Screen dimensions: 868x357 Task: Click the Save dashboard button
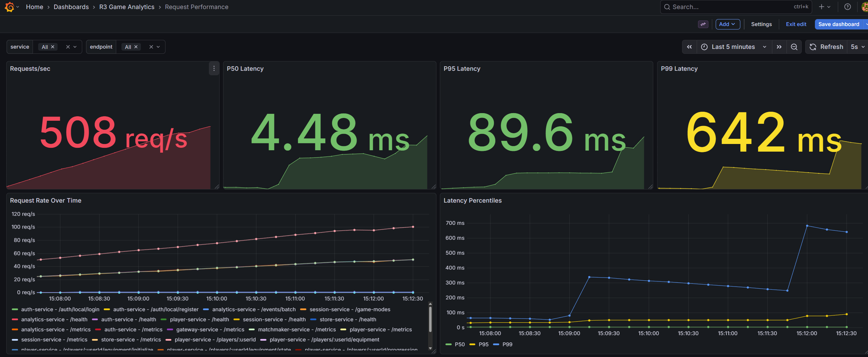point(839,24)
